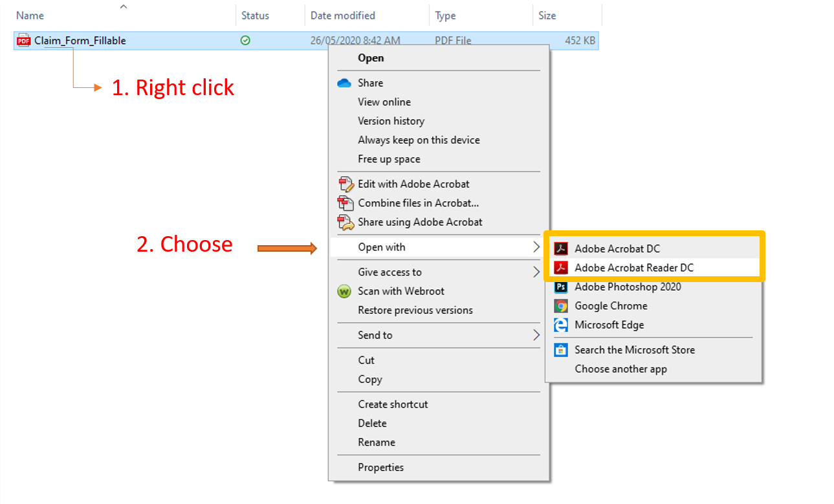This screenshot has width=834, height=504.
Task: Expand the Open with submenu arrow
Action: point(536,247)
